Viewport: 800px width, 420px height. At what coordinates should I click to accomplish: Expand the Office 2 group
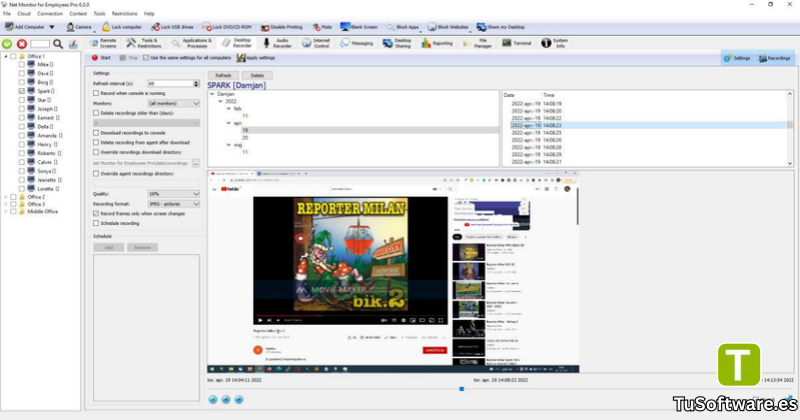pyautogui.click(x=6, y=197)
